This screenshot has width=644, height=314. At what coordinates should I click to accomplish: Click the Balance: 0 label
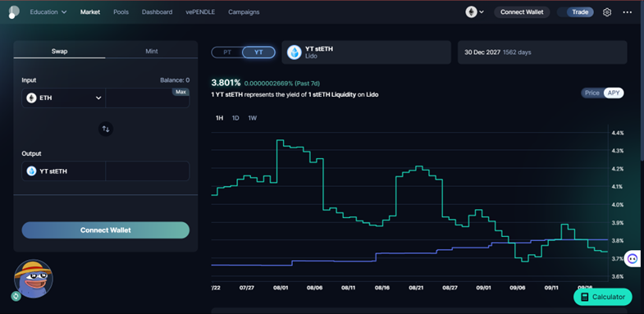[x=175, y=80]
